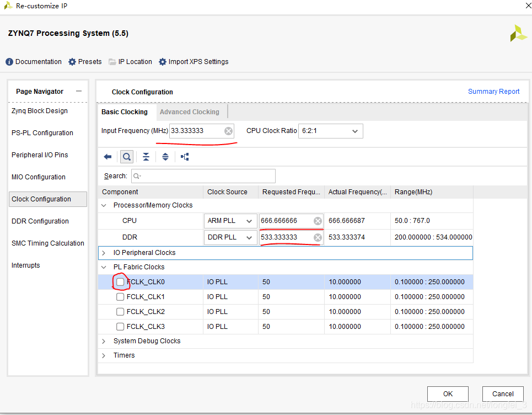Click the collapse all toolbar icon
This screenshot has height=415, width=532.
(x=146, y=157)
